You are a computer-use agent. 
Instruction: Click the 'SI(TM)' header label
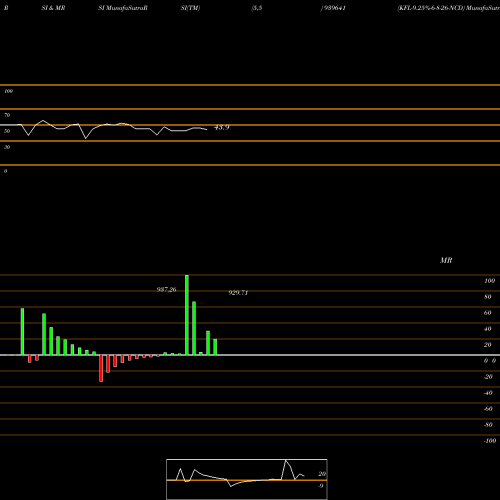click(x=190, y=8)
